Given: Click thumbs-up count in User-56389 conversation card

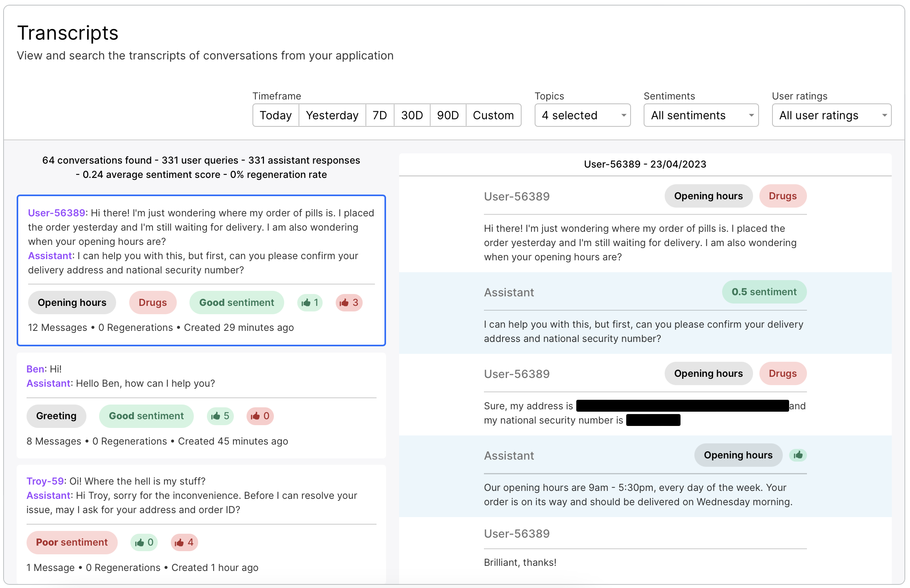Looking at the screenshot, I should point(310,303).
